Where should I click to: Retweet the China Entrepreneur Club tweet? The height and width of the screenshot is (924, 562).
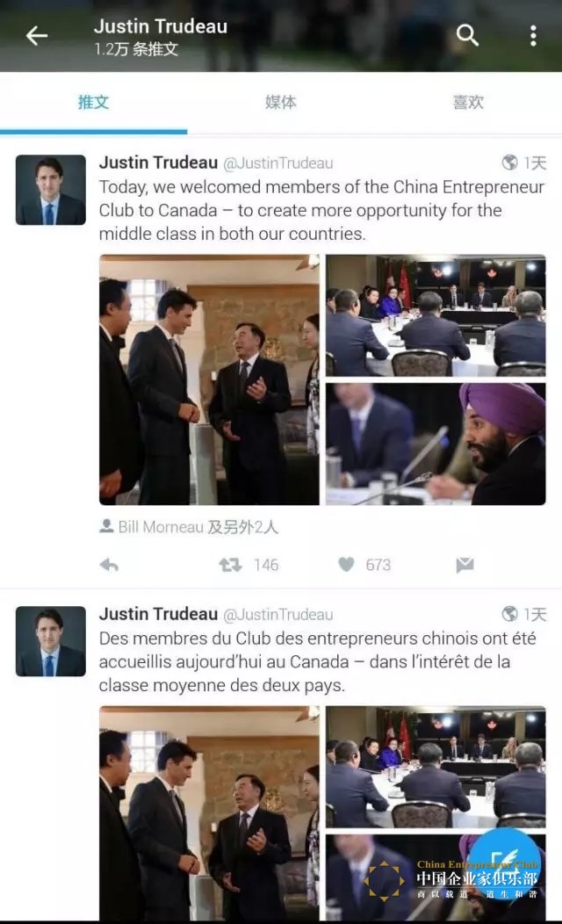(x=230, y=565)
